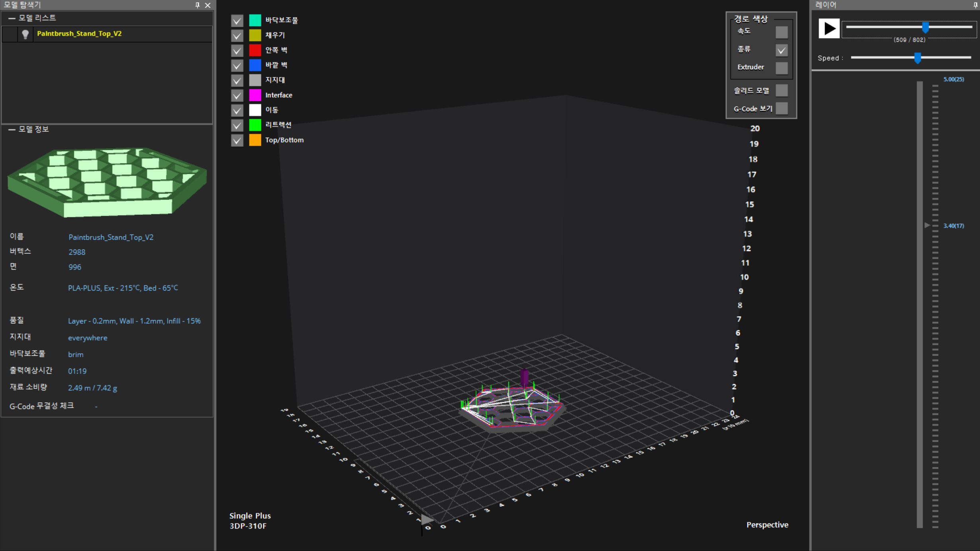This screenshot has width=980, height=551.
Task: Click the brim value
Action: point(76,354)
